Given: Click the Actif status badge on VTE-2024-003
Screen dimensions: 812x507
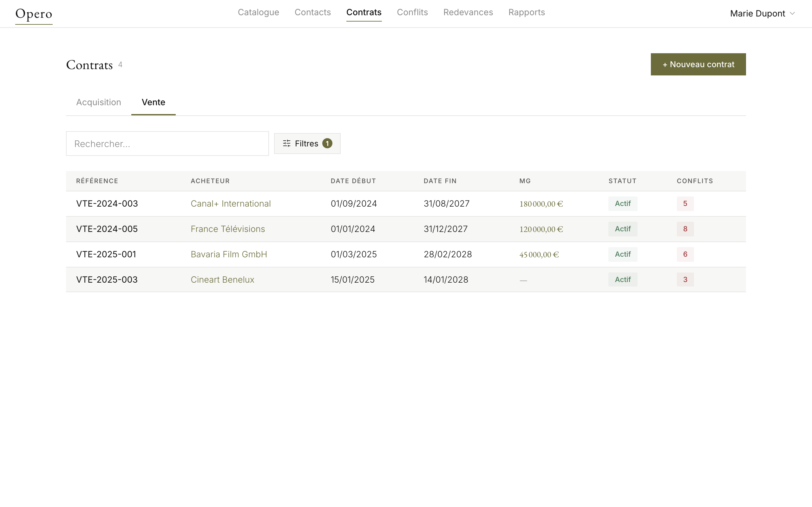Looking at the screenshot, I should (x=622, y=203).
